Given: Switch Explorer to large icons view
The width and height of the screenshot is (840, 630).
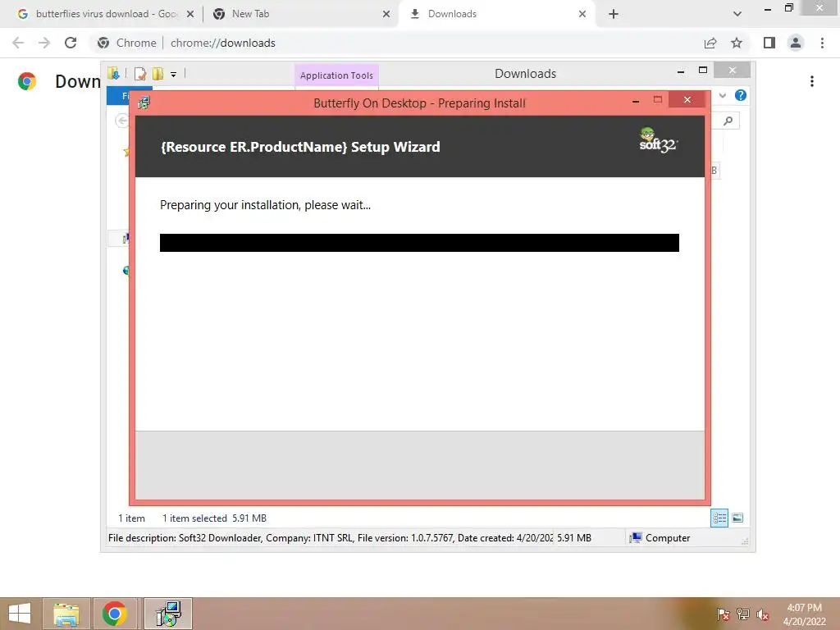Looking at the screenshot, I should pyautogui.click(x=737, y=518).
